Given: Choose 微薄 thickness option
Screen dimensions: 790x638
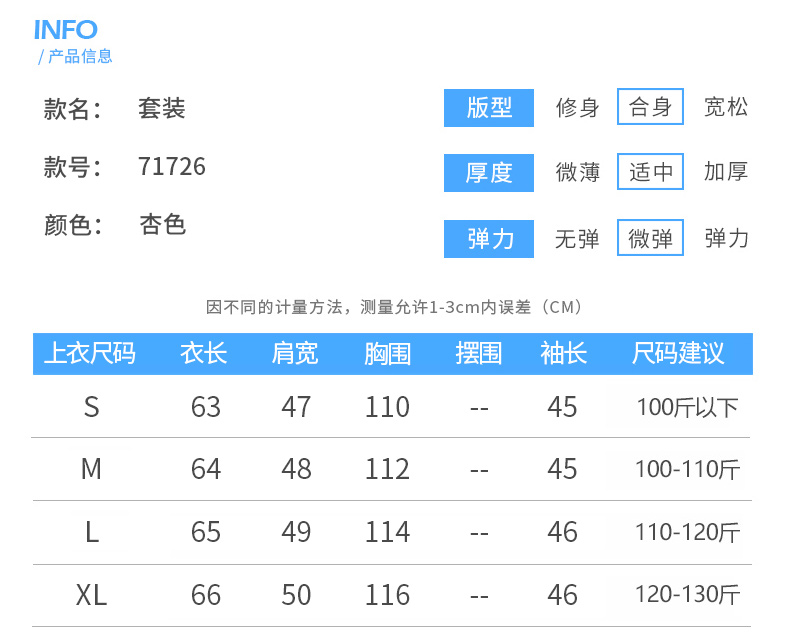Looking at the screenshot, I should pyautogui.click(x=578, y=172).
